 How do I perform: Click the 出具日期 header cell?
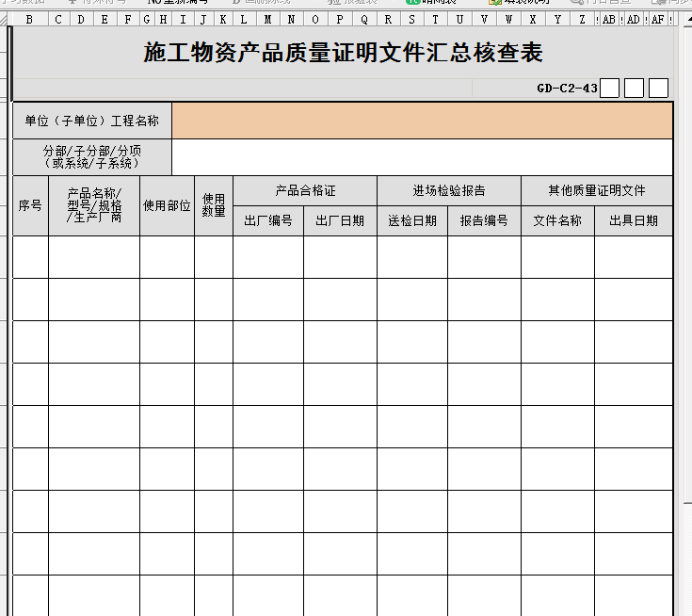(634, 220)
